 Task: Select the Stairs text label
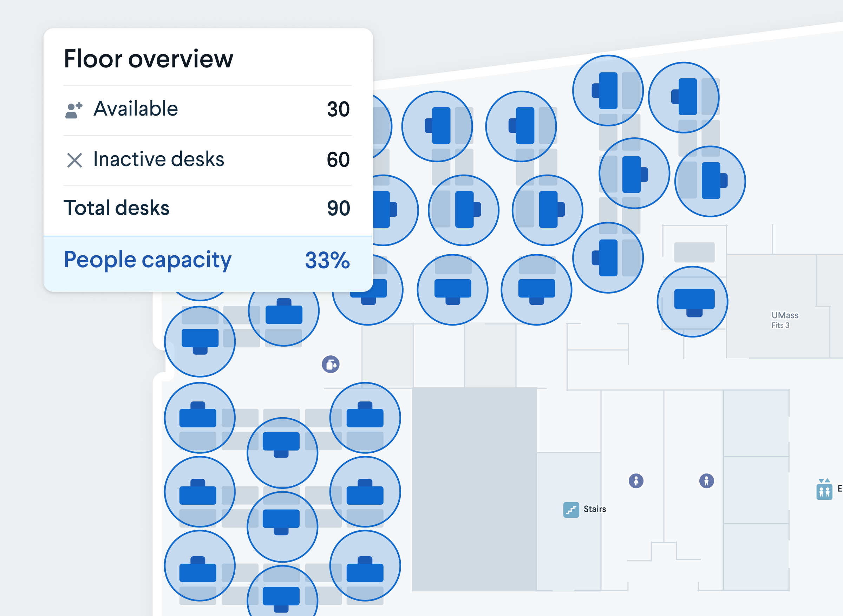click(595, 509)
